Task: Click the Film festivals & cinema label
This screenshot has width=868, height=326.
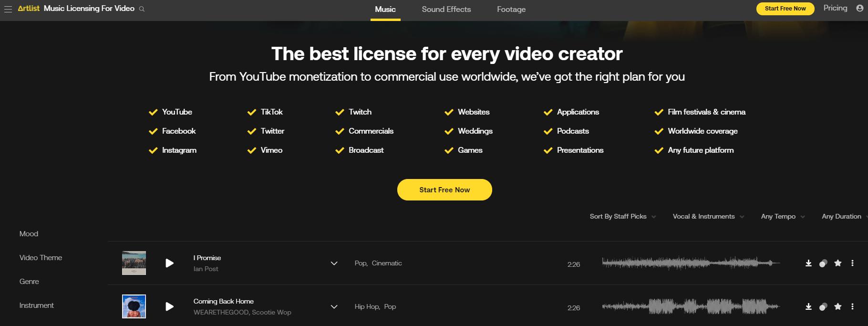Action: (706, 112)
